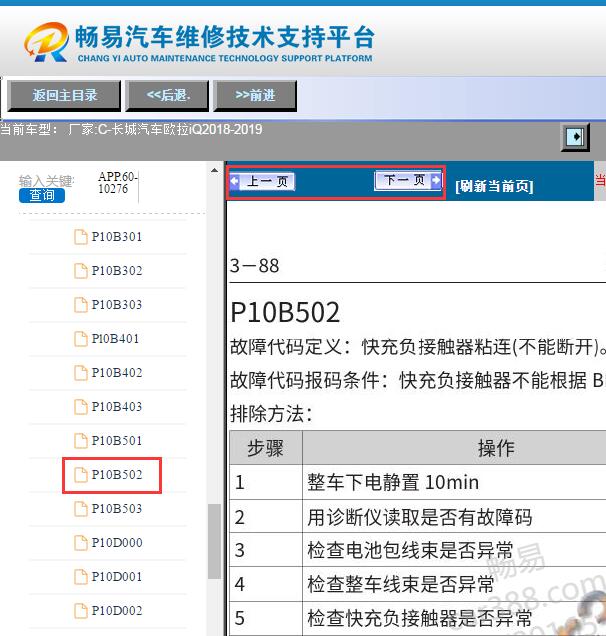Open fault code P10D000
This screenshot has height=636, width=606.
(x=117, y=543)
